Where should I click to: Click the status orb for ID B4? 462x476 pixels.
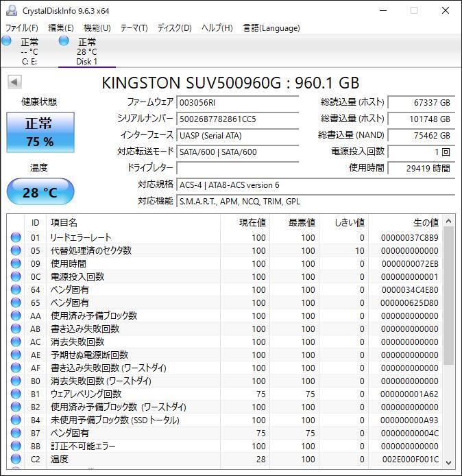tap(16, 420)
